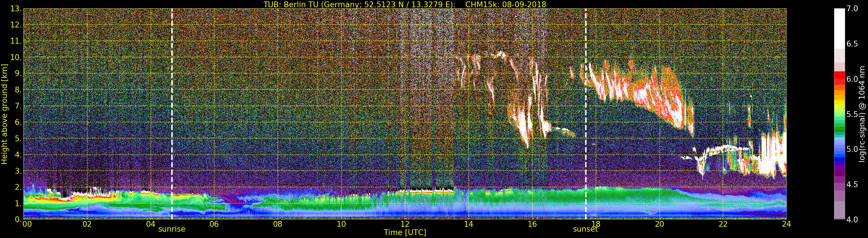Click the colorbar tick label '4.5'
The image size is (868, 238).
pos(852,185)
